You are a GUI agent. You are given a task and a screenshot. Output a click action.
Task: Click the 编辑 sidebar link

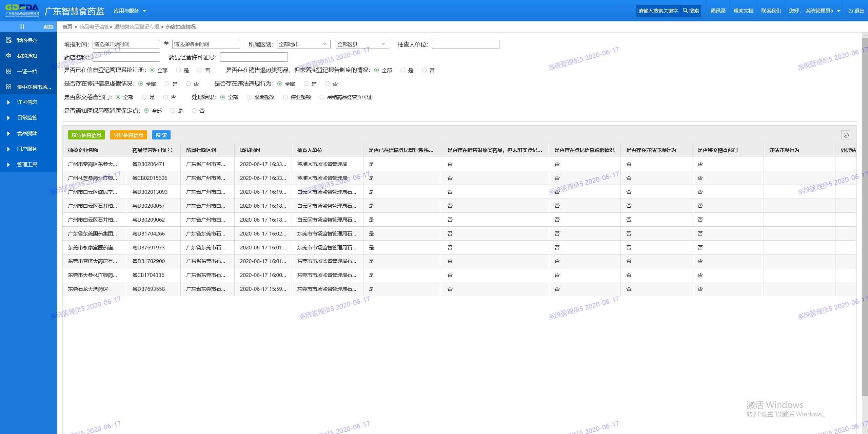coord(48,27)
